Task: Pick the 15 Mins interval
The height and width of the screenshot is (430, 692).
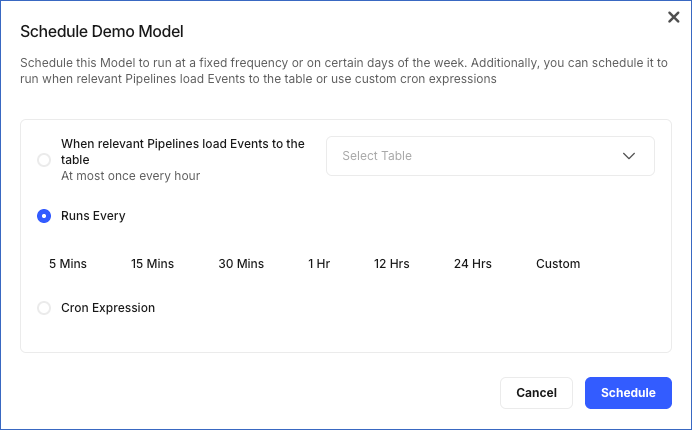Action: coord(152,264)
